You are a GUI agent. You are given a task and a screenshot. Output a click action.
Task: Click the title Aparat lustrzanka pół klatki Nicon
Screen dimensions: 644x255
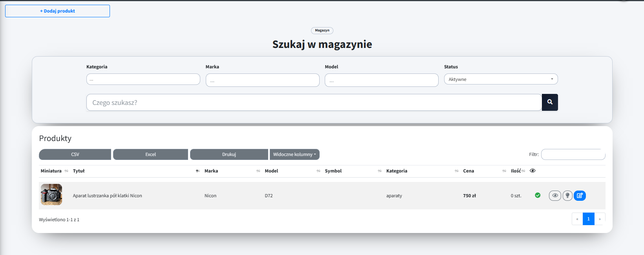coord(107,196)
